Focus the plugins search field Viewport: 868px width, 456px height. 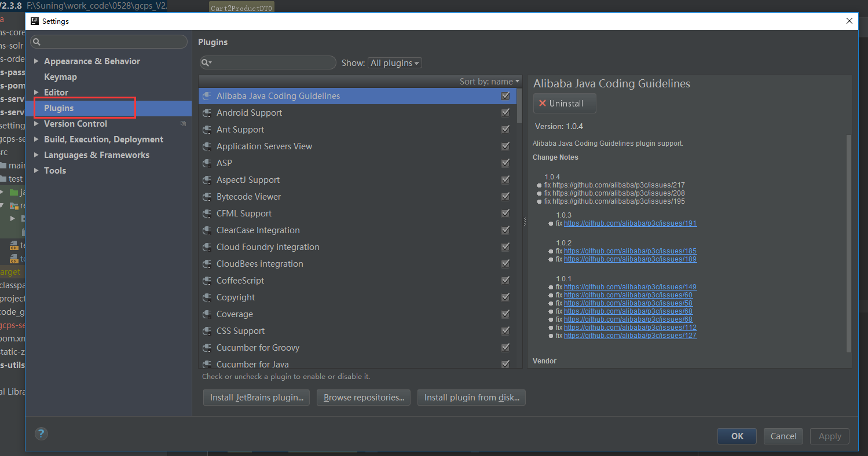click(x=268, y=62)
